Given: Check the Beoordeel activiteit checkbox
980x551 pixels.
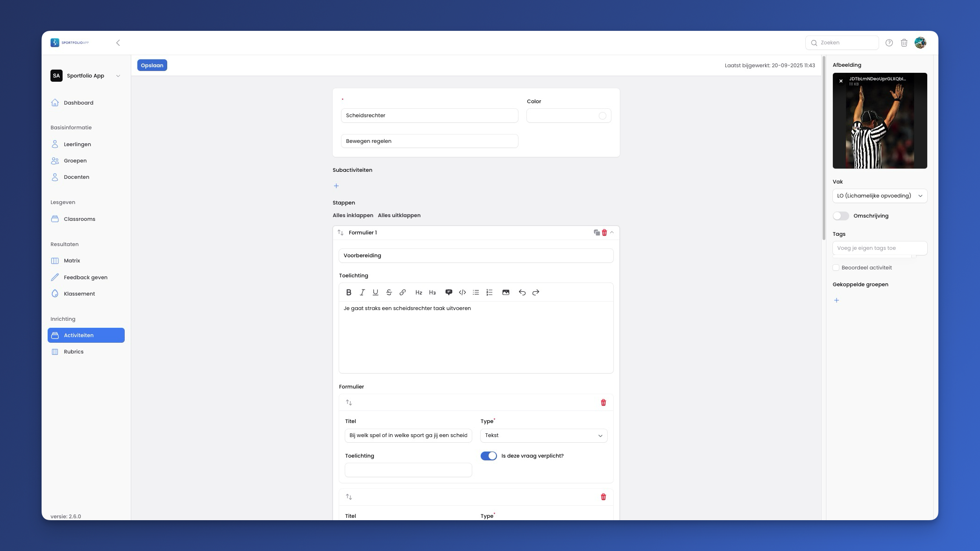Looking at the screenshot, I should click(836, 268).
